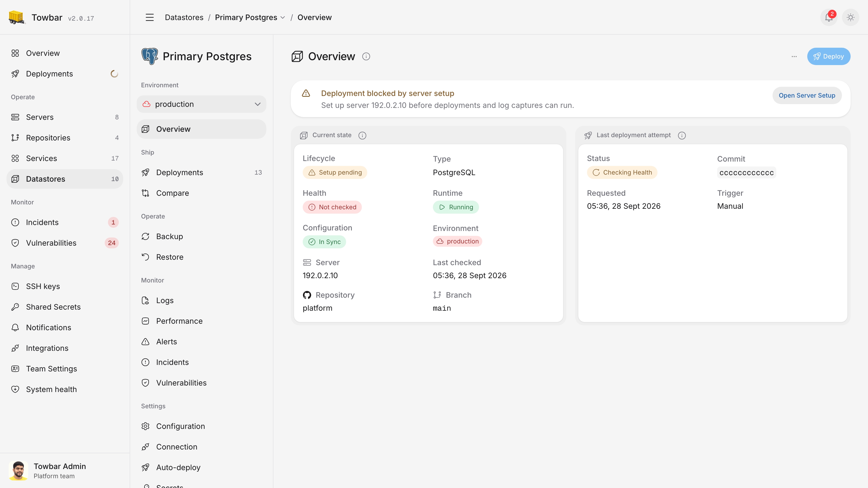Image resolution: width=868 pixels, height=488 pixels.
Task: Open Restore in the datastore menu
Action: pos(202,257)
